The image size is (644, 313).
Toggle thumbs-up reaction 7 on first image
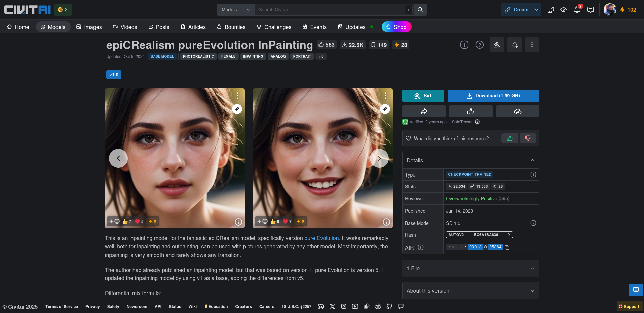click(127, 221)
